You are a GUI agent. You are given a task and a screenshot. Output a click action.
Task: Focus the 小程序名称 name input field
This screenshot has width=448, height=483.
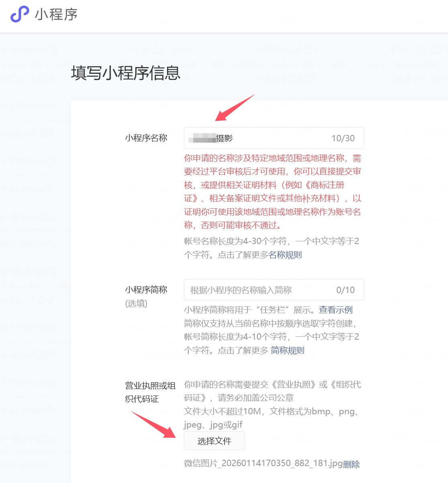(274, 138)
